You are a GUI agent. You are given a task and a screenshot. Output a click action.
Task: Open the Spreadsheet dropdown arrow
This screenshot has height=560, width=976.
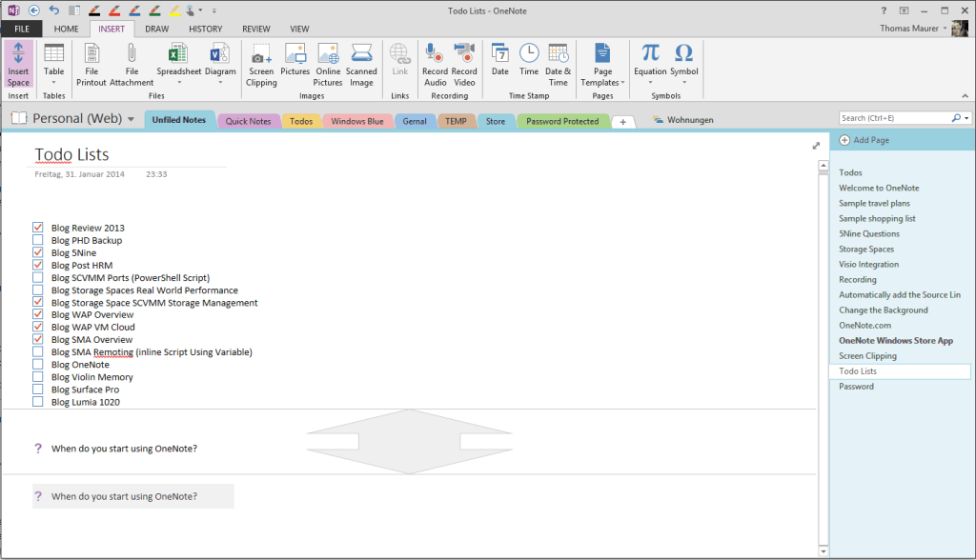point(179,82)
